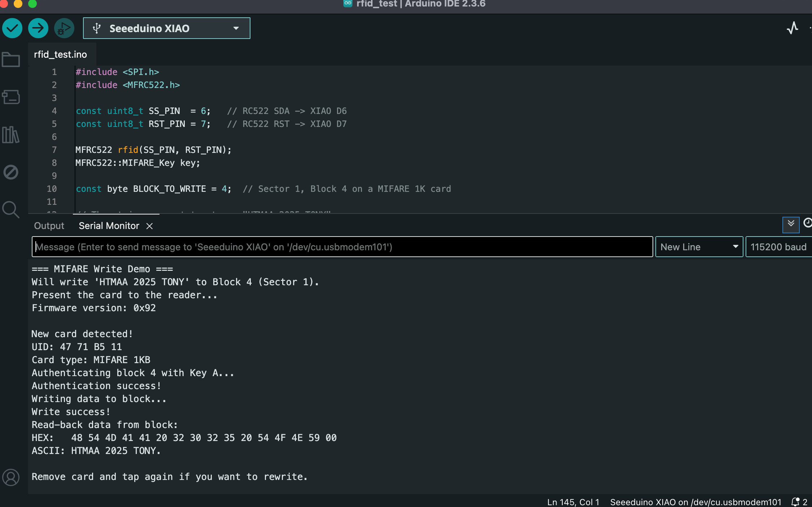Open the Search magnifier sidebar icon
The height and width of the screenshot is (507, 812).
(x=11, y=210)
